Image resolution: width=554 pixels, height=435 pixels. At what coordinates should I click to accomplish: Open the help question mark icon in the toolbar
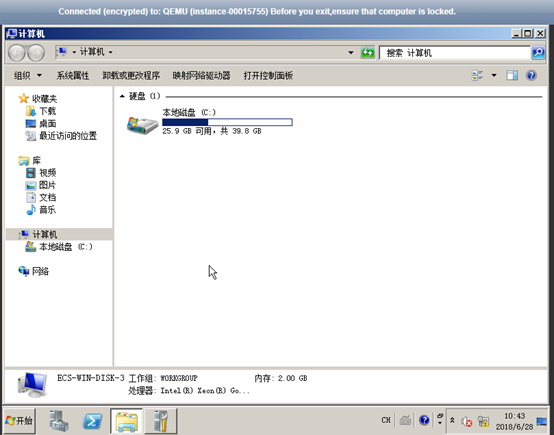(x=531, y=75)
